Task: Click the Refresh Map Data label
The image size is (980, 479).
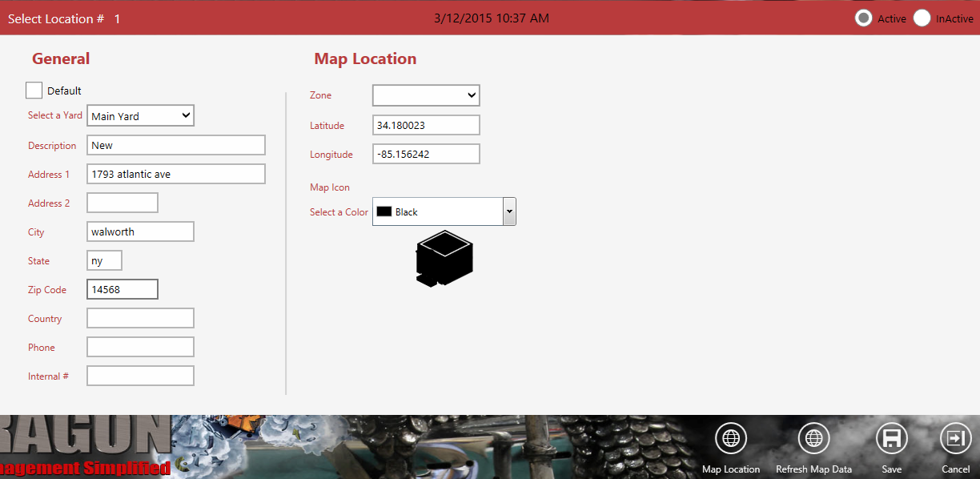Action: point(813,469)
